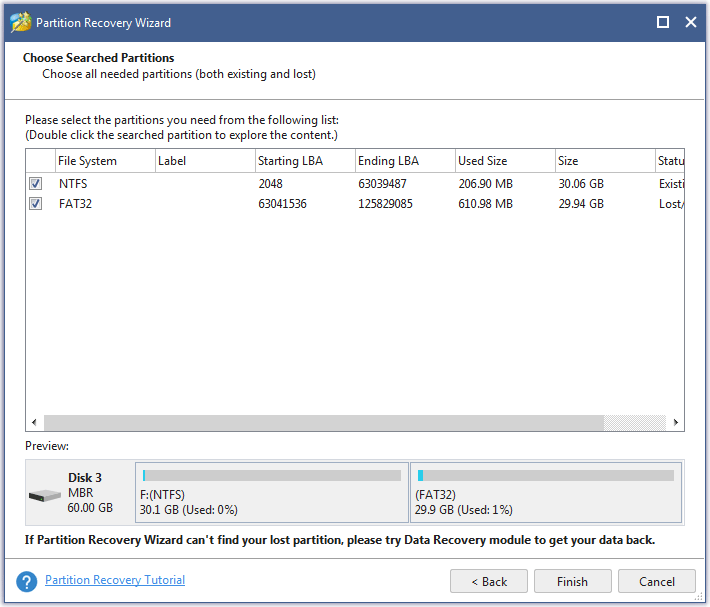The height and width of the screenshot is (607, 710).
Task: Uncheck the FAT32 partition checkbox
Action: tap(36, 203)
